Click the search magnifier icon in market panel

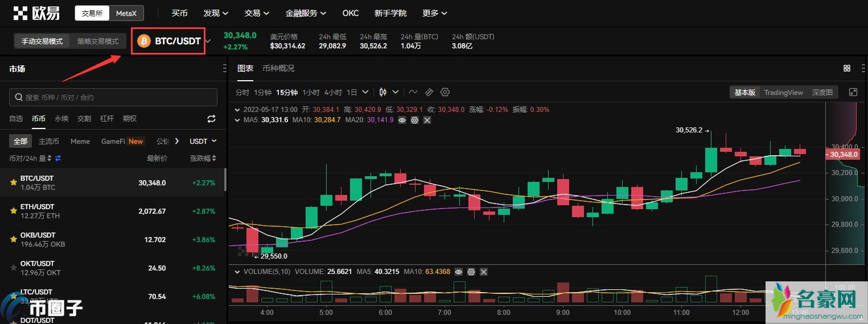tap(19, 97)
